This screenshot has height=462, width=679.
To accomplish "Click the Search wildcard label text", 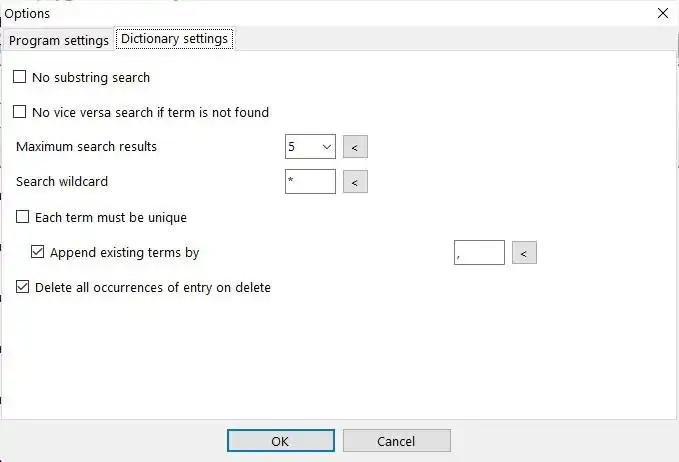I will (x=62, y=182).
